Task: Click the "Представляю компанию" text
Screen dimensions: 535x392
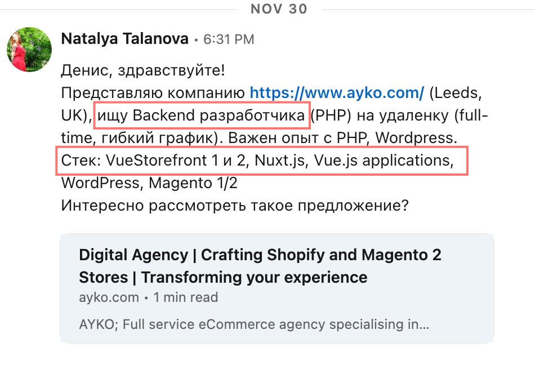Action: point(153,93)
